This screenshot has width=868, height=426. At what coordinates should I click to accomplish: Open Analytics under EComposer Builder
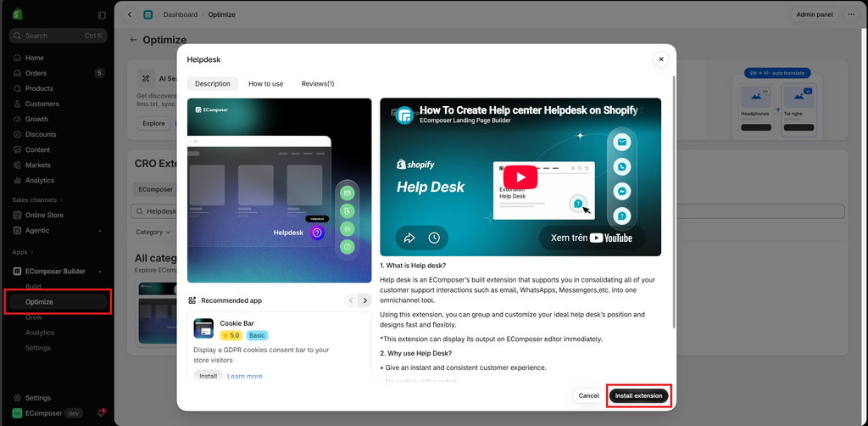[x=40, y=333]
